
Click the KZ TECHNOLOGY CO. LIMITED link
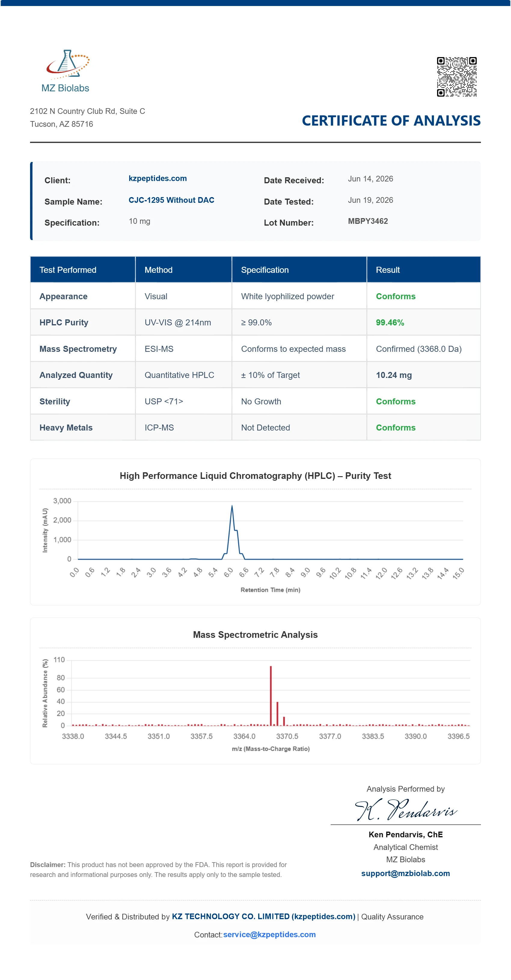tap(264, 917)
